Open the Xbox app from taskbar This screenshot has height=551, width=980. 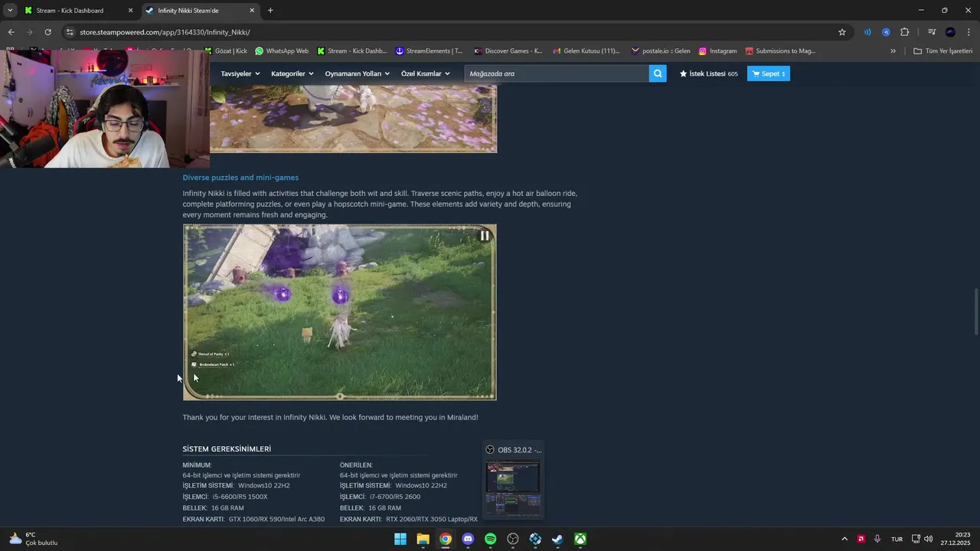pos(581,539)
